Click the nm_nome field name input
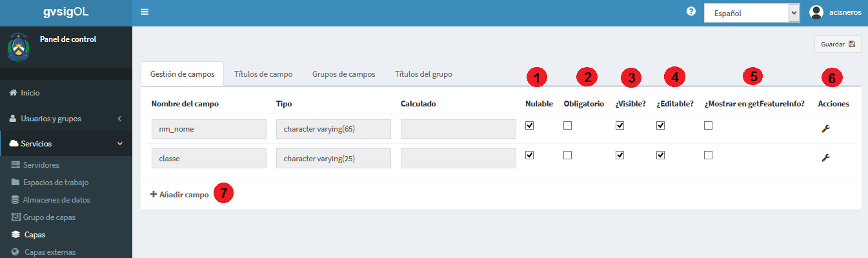Screen dimensions: 868x258 [x=209, y=129]
